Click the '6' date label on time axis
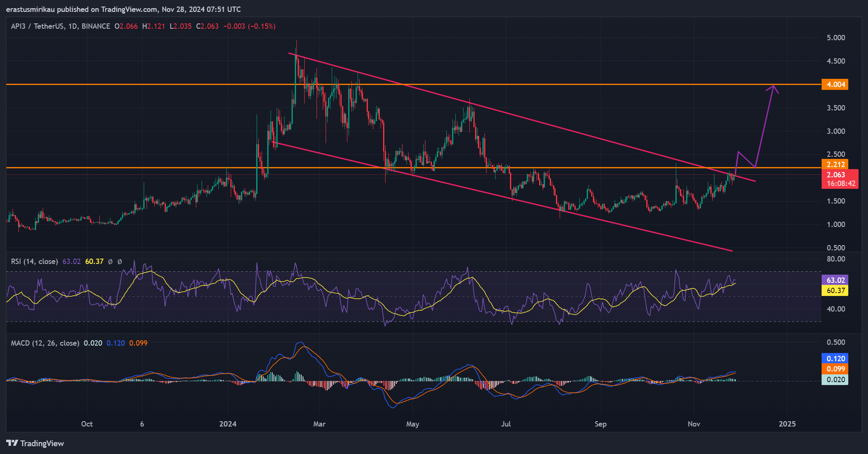 tap(142, 424)
